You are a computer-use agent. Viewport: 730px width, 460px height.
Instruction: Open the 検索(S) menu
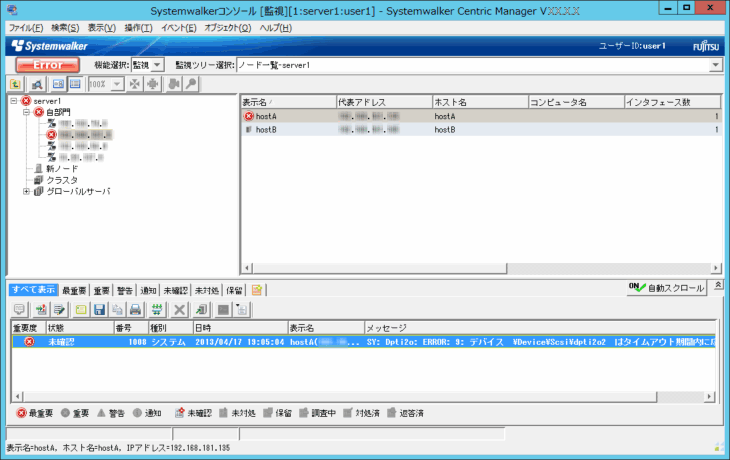tap(65, 28)
